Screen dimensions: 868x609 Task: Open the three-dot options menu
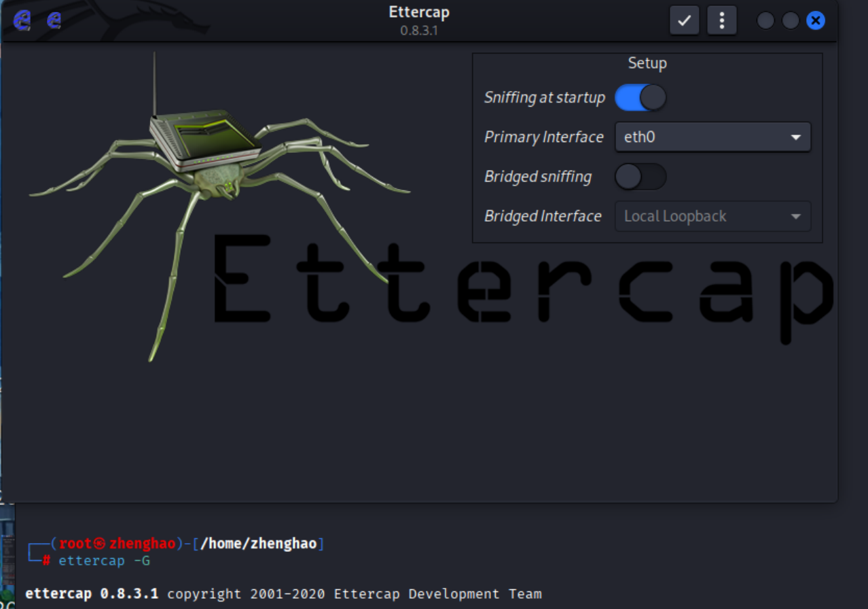(x=722, y=20)
